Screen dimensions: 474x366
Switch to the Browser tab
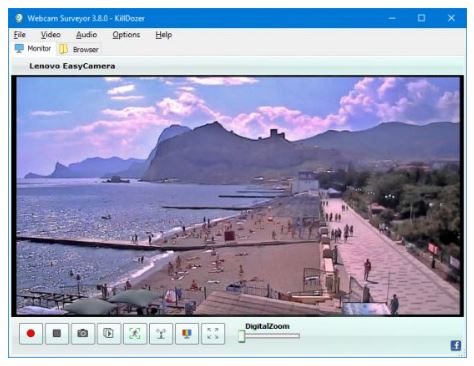pos(79,49)
